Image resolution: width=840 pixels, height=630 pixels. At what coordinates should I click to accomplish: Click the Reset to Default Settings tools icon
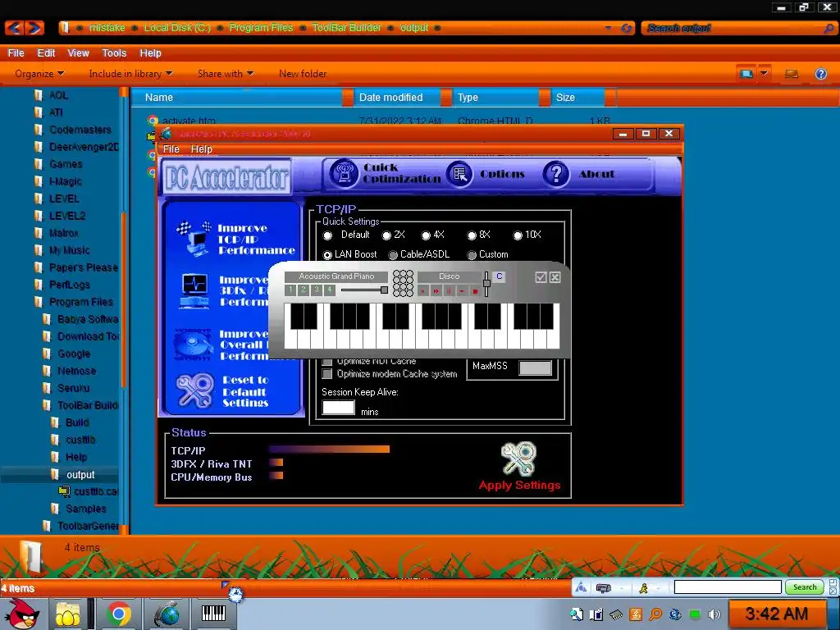194,390
